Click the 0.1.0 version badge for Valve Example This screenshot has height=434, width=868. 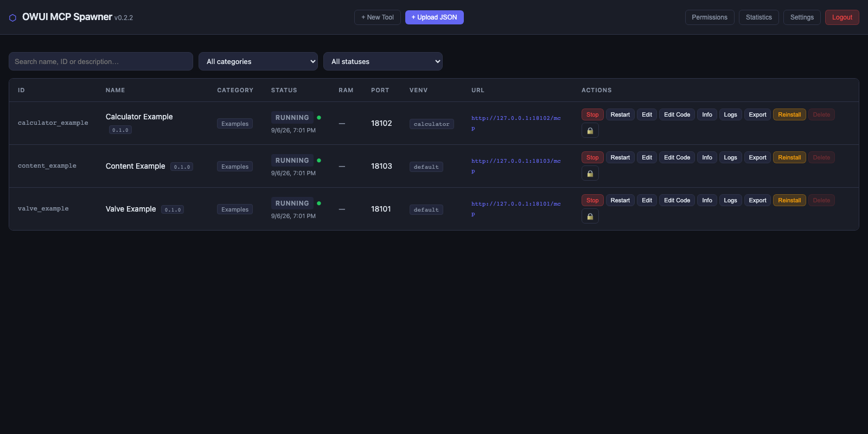pos(173,209)
